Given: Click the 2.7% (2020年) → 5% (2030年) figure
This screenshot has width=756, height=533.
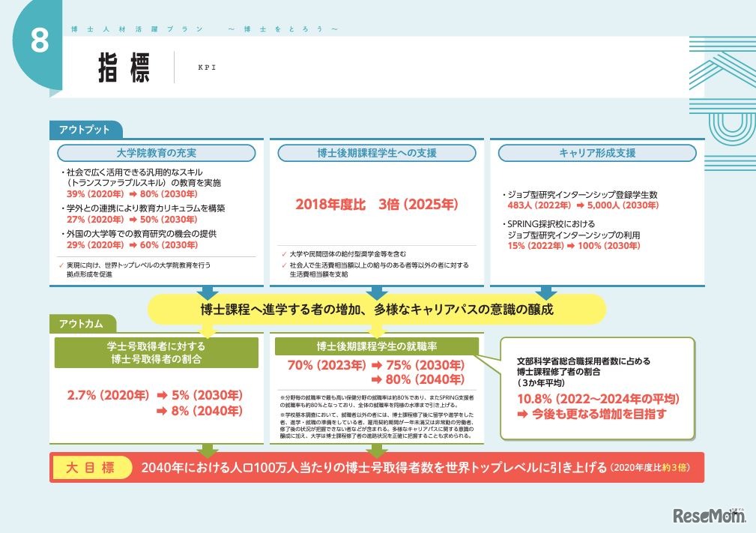Looking at the screenshot, I should (x=155, y=396).
